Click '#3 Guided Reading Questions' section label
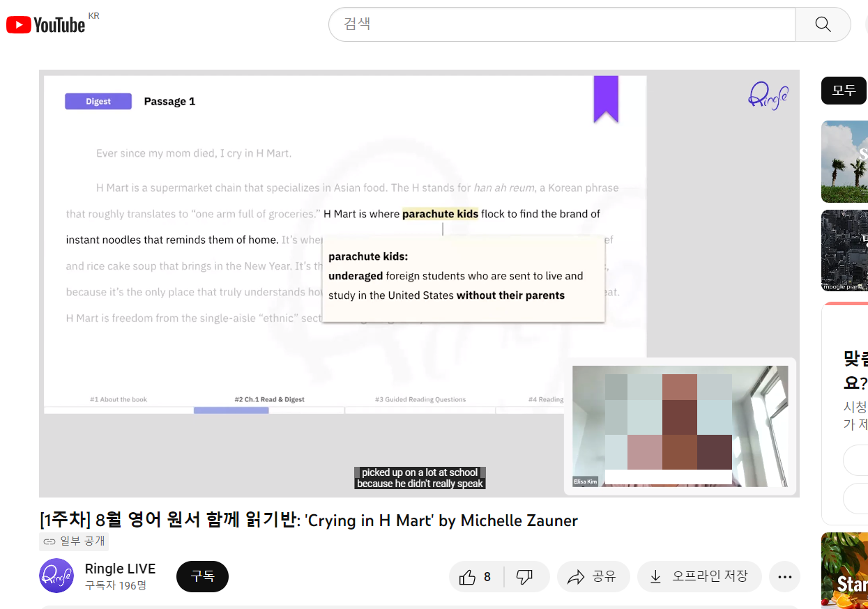Image resolution: width=868 pixels, height=609 pixels. [x=420, y=399]
